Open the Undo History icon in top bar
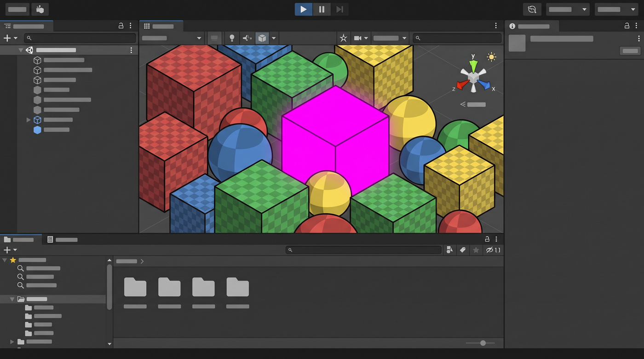This screenshot has width=644, height=359. (x=532, y=9)
